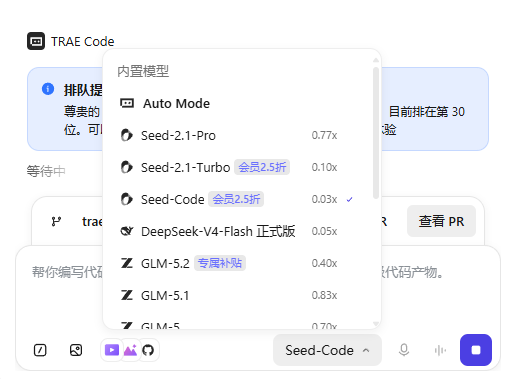
Task: Click the scroll-up arrow of model list
Action: (x=376, y=60)
